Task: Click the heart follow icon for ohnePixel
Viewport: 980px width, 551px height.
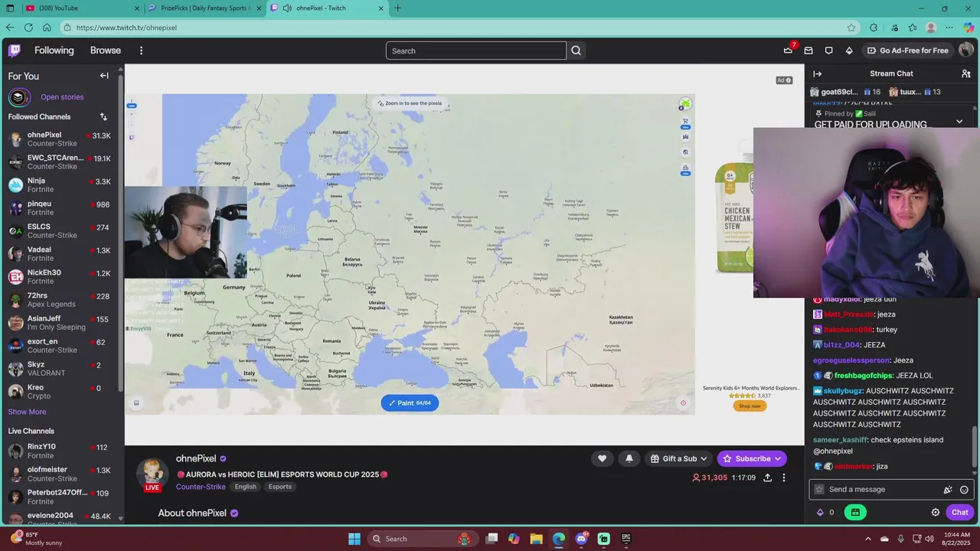Action: click(x=602, y=458)
